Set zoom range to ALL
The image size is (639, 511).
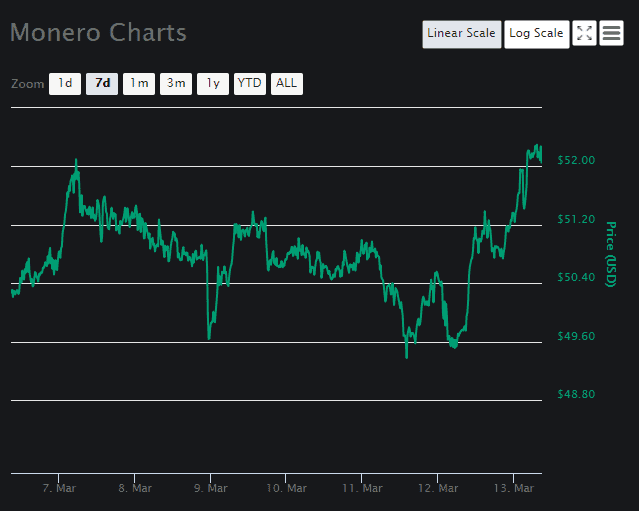[287, 84]
